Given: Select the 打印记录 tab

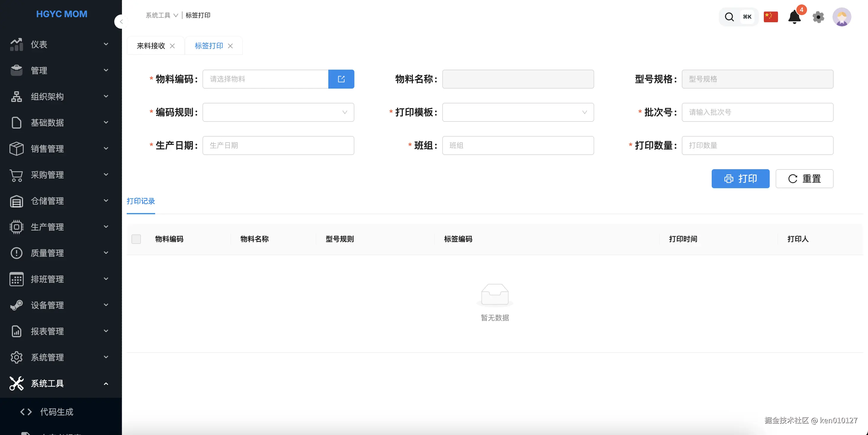Looking at the screenshot, I should 141,201.
